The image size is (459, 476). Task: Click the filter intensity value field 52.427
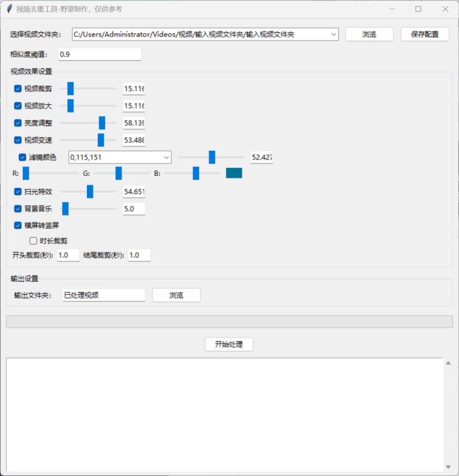coord(262,157)
